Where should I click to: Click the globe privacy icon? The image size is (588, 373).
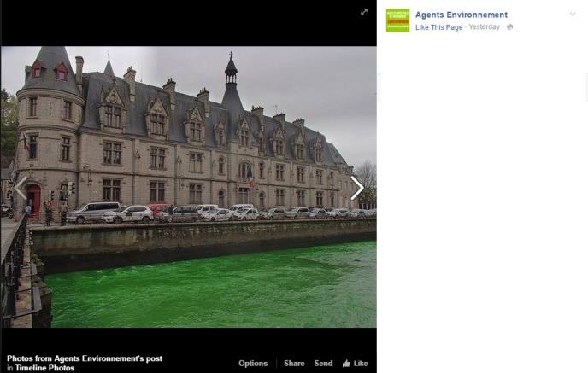pyautogui.click(x=510, y=27)
